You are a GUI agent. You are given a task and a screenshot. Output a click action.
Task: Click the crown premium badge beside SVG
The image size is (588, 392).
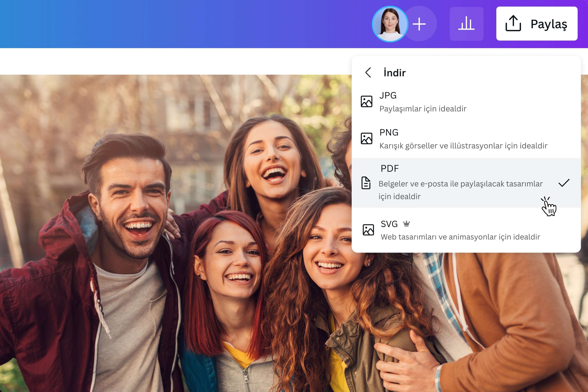[x=407, y=223]
